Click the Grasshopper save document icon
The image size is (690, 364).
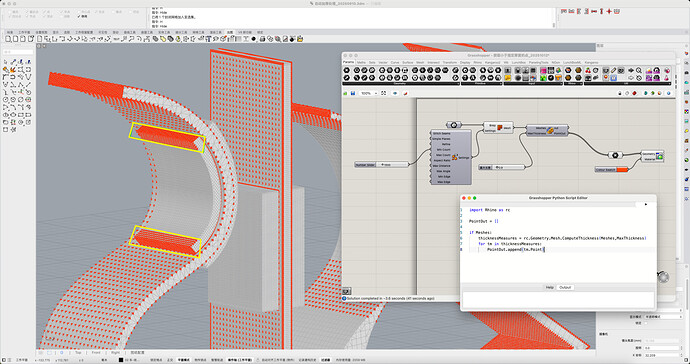coord(353,93)
